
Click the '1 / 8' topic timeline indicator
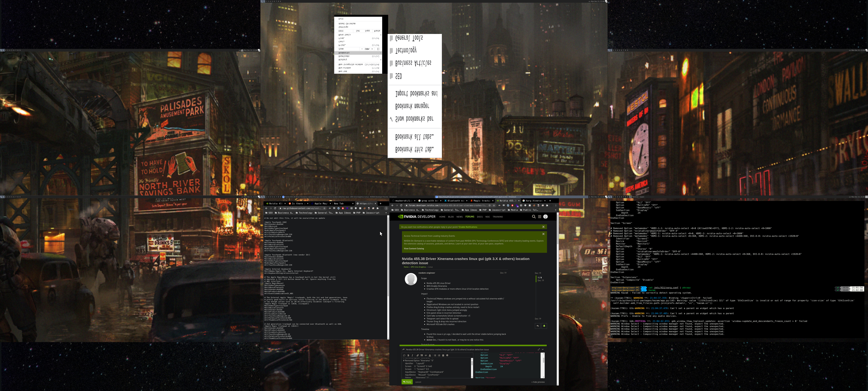click(540, 278)
